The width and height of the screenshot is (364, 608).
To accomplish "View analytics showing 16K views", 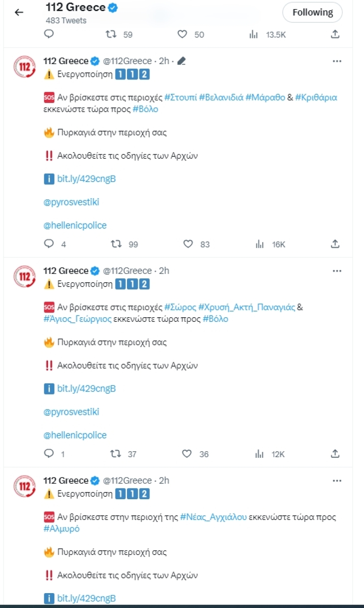I will pos(259,244).
